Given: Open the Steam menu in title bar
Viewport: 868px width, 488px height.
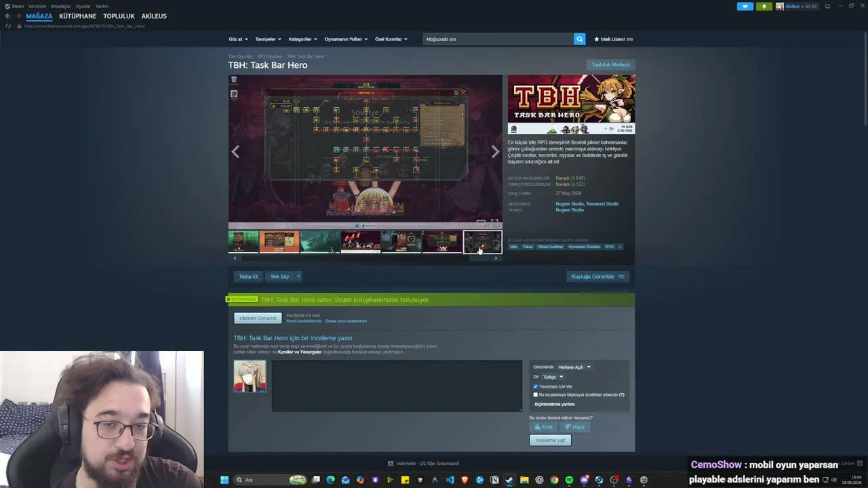Looking at the screenshot, I should coord(18,6).
